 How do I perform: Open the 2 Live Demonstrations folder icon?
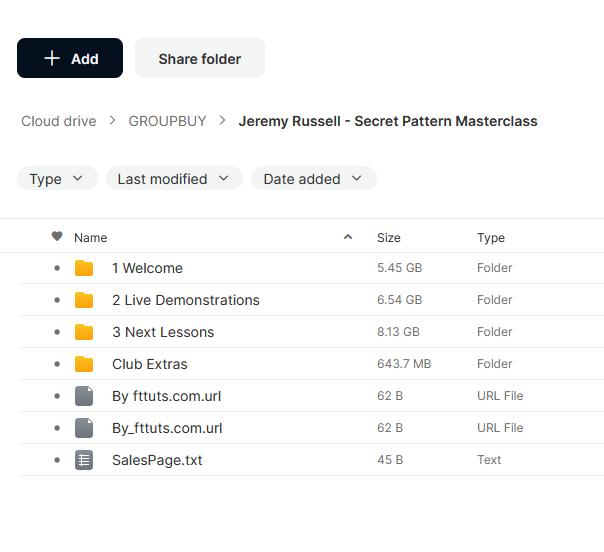pyautogui.click(x=84, y=300)
